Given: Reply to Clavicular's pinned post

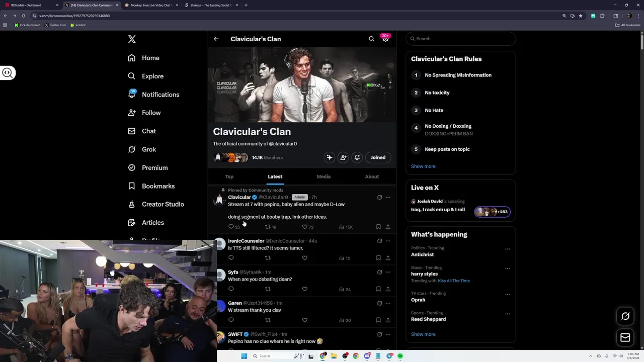Looking at the screenshot, I should [231, 227].
